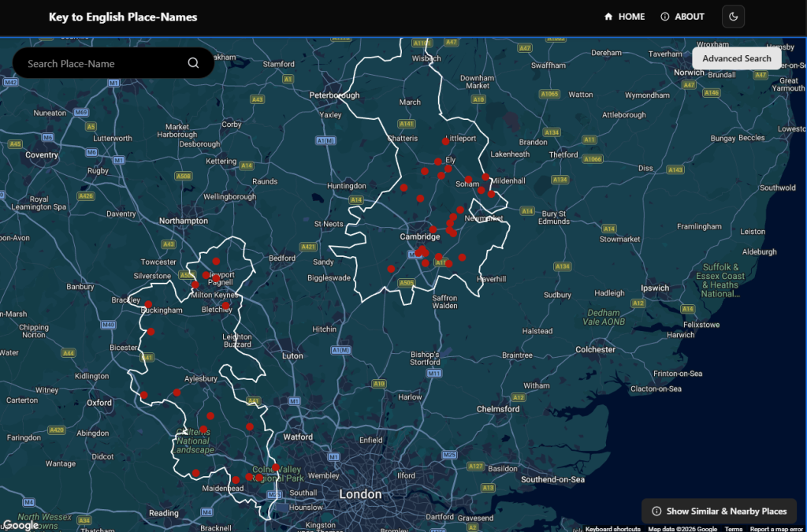Open the map Terms link

733,529
